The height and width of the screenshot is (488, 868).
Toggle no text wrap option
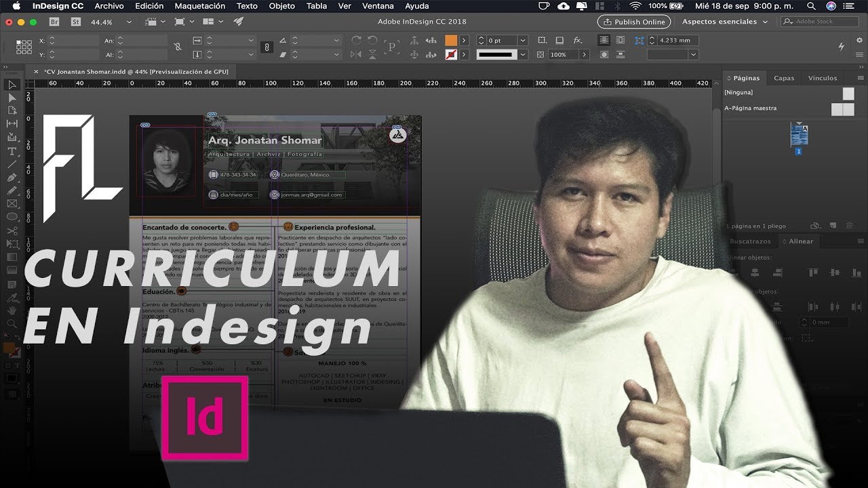[x=604, y=41]
